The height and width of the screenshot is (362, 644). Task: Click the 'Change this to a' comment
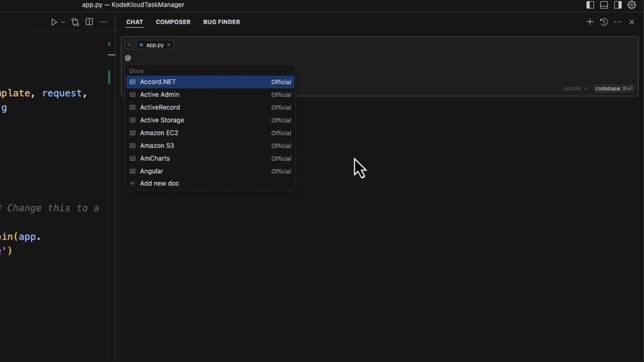[53, 208]
